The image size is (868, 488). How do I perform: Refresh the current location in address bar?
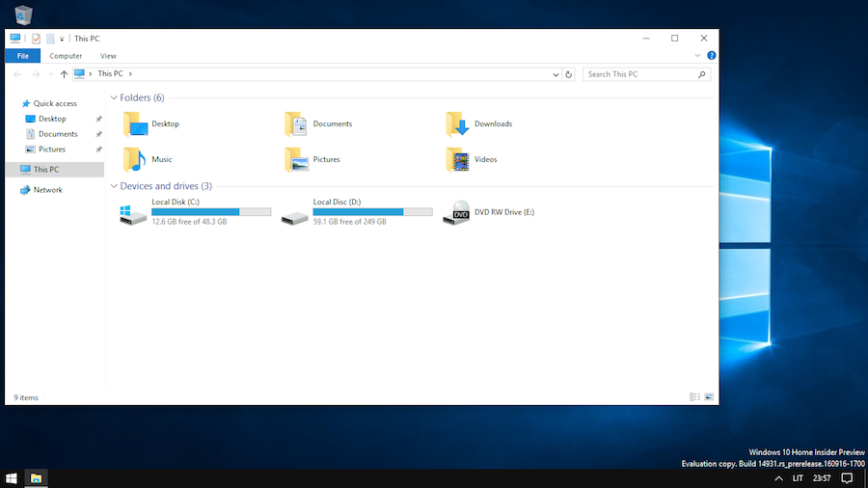569,74
